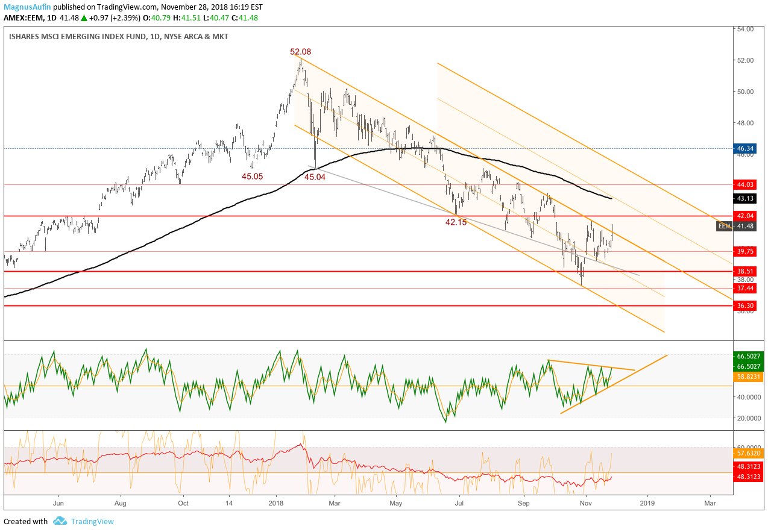Screen dimensions: 768x532
Task: Click the 42.15 low annotation
Action: tap(456, 222)
